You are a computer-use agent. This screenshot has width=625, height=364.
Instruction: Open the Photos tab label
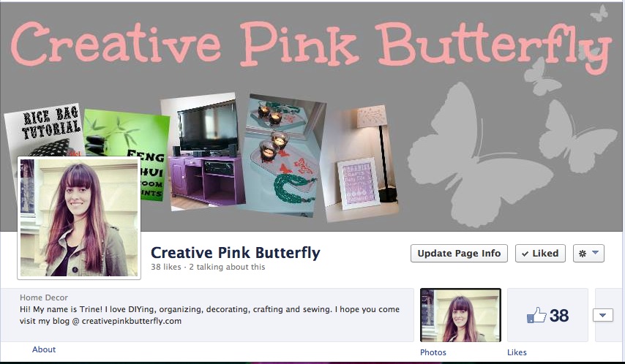pos(433,352)
